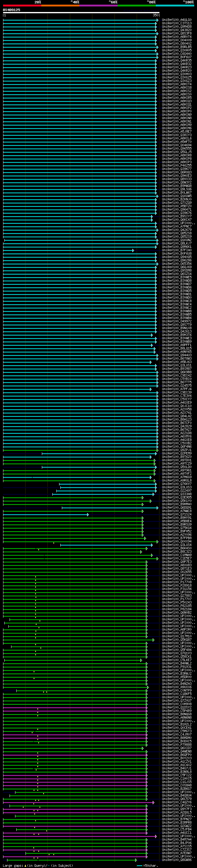Viewport: 197px width, 868px height.
Task: Select UniRef100_A8R0T4 label
Action: [177, 37]
